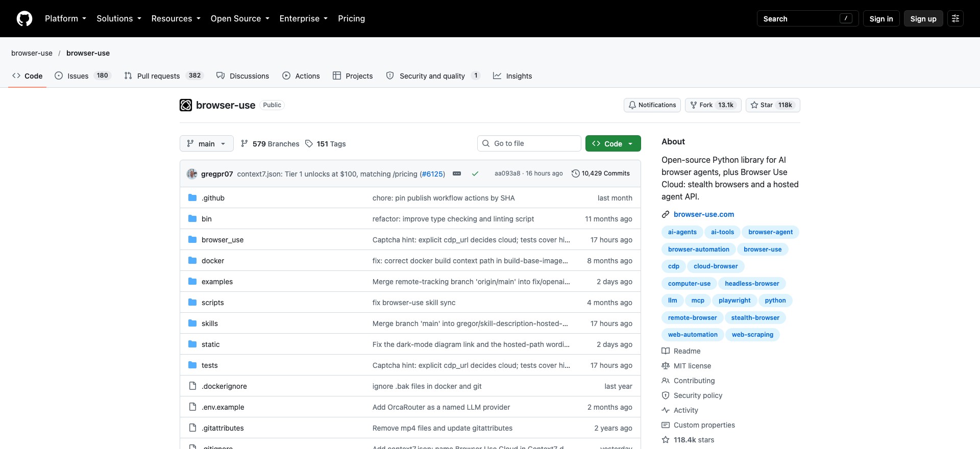Click the gregpr07 avatar image
The width and height of the screenshot is (980, 449).
point(192,173)
